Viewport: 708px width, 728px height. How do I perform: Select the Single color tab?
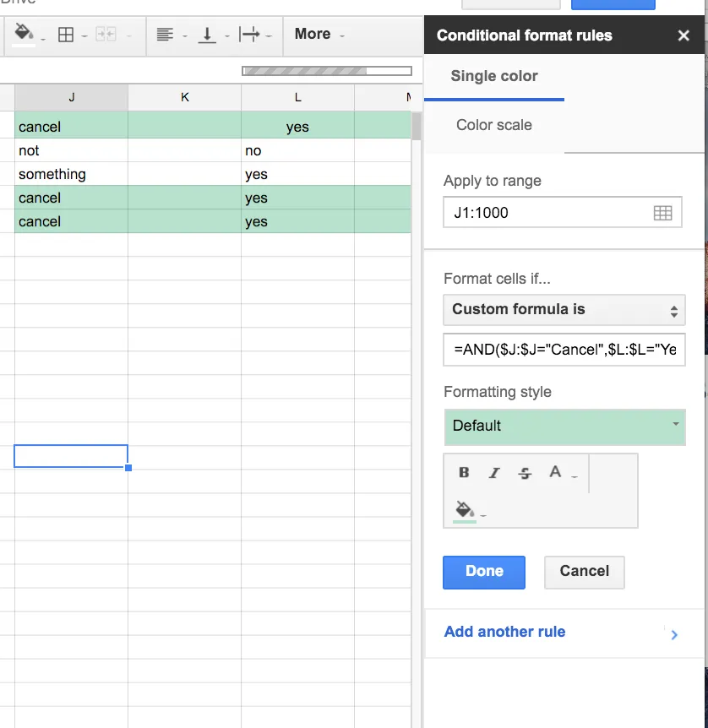click(x=494, y=76)
